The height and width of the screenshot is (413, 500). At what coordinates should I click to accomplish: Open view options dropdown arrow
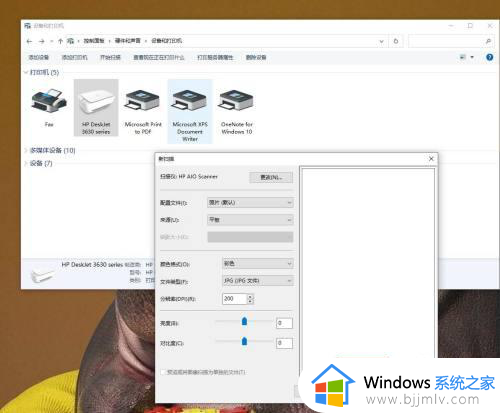pyautogui.click(x=472, y=57)
